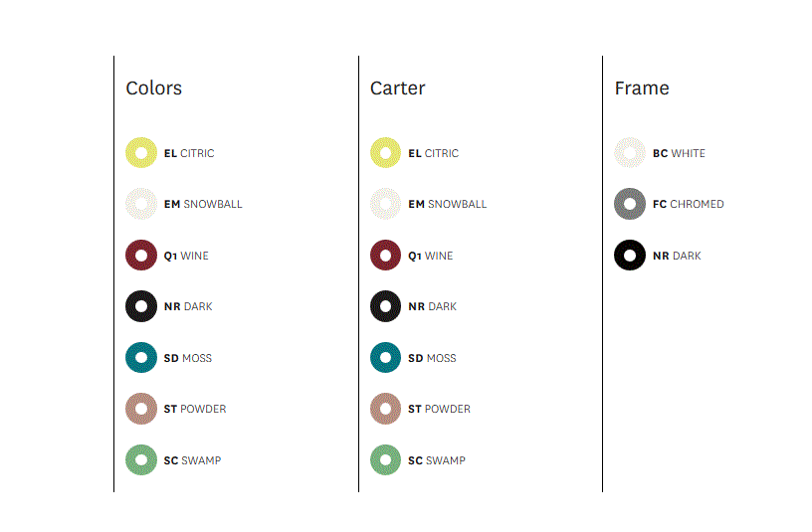The height and width of the screenshot is (532, 812).
Task: Select the NR Dark swatch under Colors
Action: [141, 306]
